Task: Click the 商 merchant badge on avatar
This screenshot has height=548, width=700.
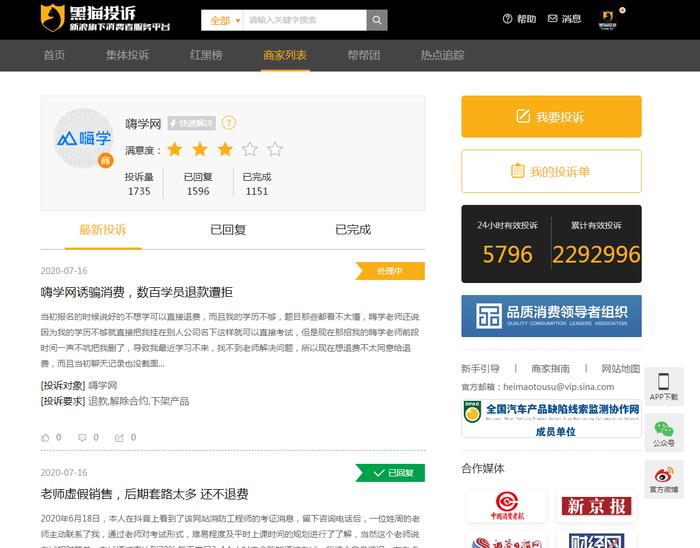Action: (106, 160)
